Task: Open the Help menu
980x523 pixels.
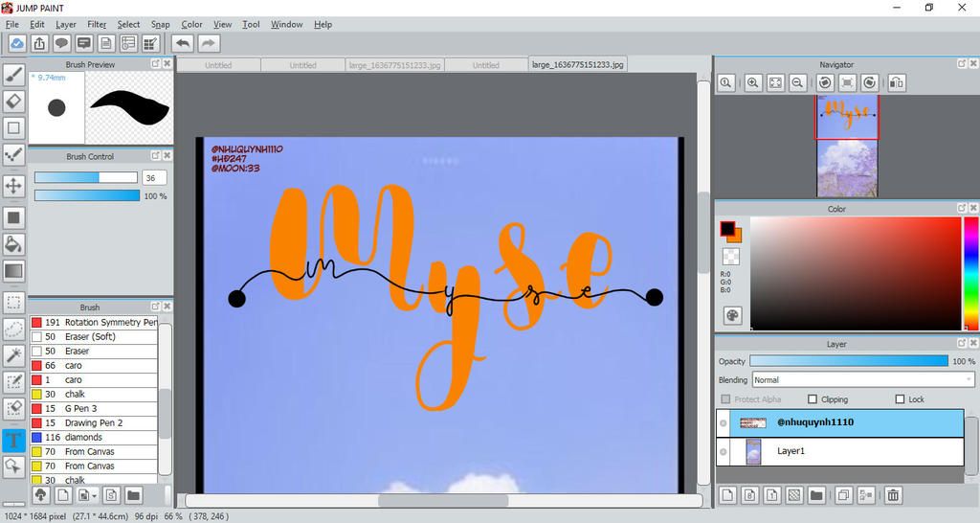Action: 323,24
